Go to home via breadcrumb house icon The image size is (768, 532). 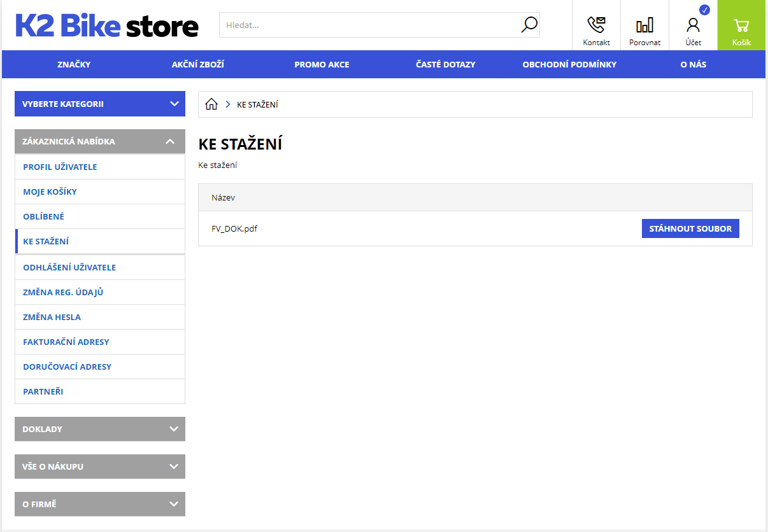(x=211, y=104)
